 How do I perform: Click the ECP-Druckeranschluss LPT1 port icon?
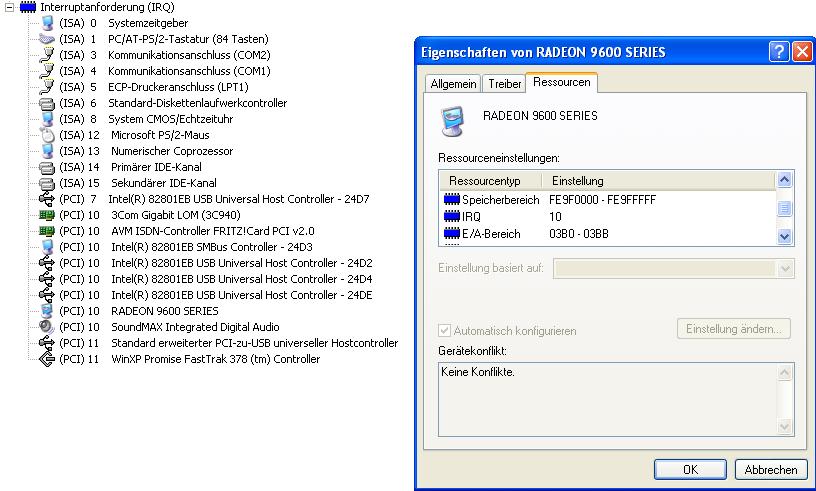click(x=47, y=87)
